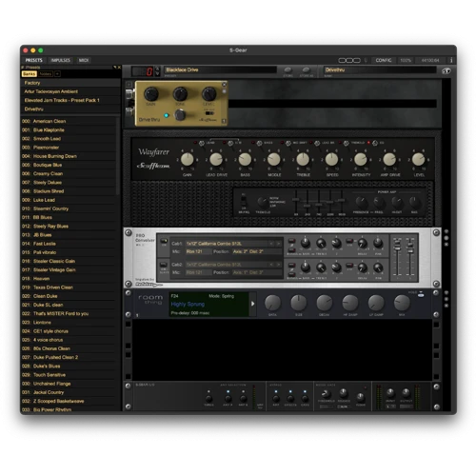Click the Wayfarer amp AMP DRIVE knob
476x476 pixels.
(x=389, y=159)
